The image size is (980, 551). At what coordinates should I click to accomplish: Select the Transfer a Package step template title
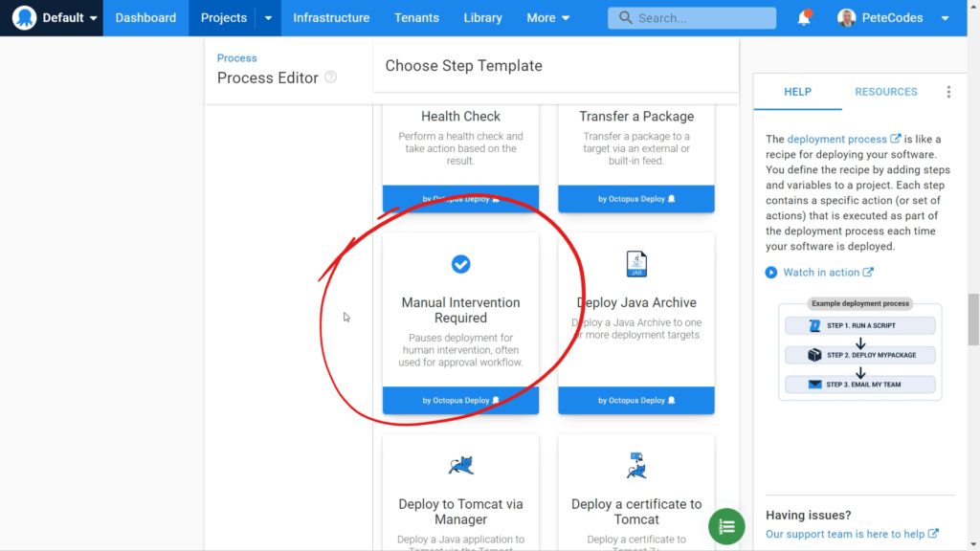636,116
